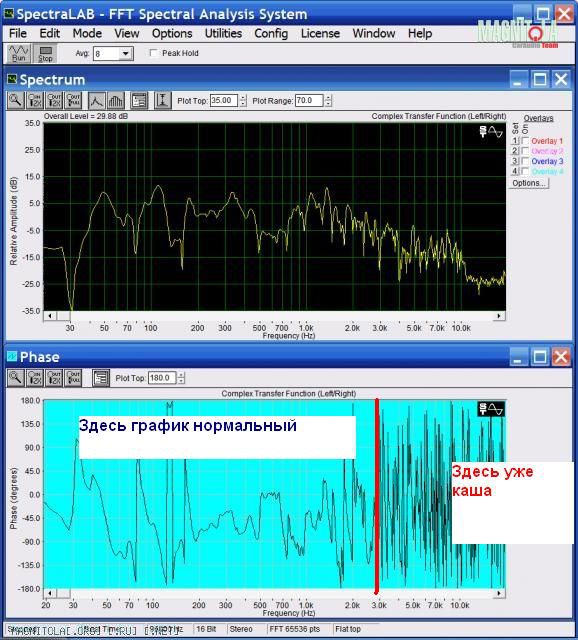Image resolution: width=578 pixels, height=640 pixels.
Task: Open the License menu
Action: 320,33
